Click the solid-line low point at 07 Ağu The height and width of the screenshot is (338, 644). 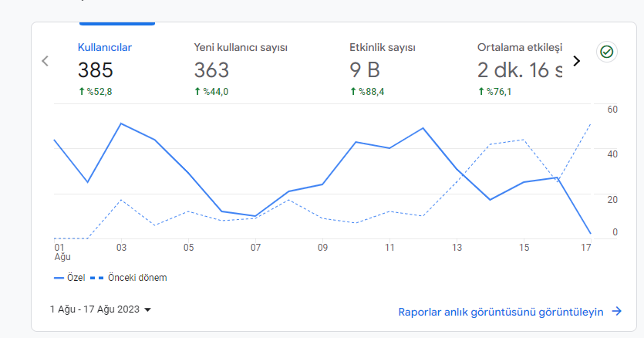pos(255,216)
